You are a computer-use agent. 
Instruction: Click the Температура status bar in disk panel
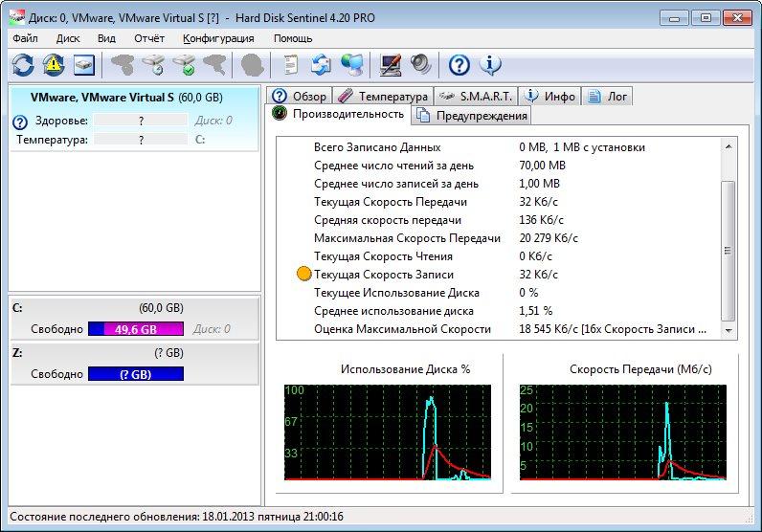point(141,140)
